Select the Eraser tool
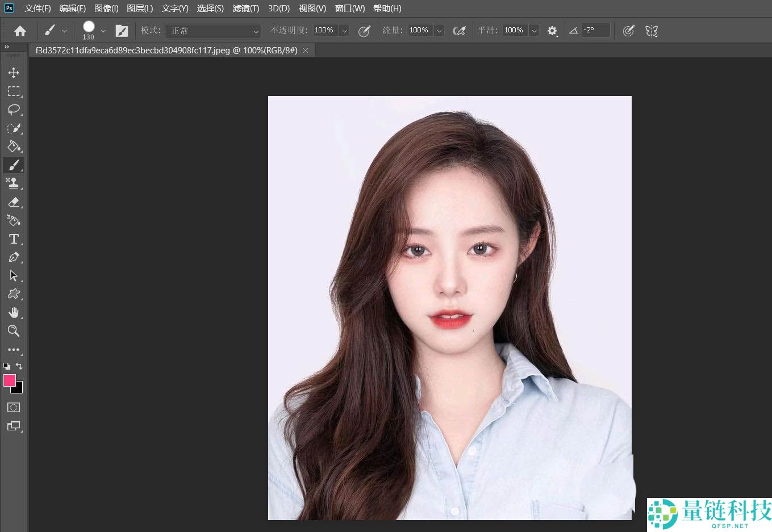Screen dimensions: 772x532 (x=14, y=202)
